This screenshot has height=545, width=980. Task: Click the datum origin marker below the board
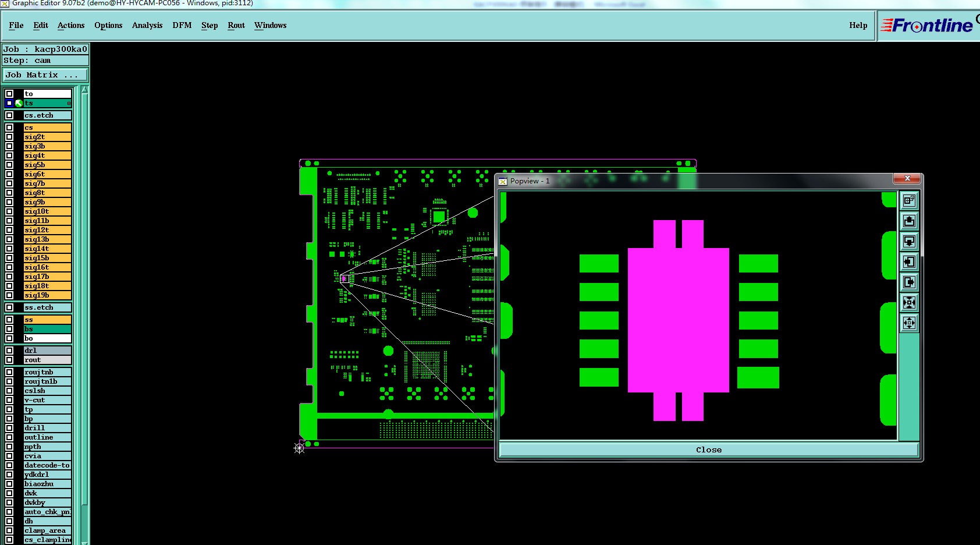299,448
